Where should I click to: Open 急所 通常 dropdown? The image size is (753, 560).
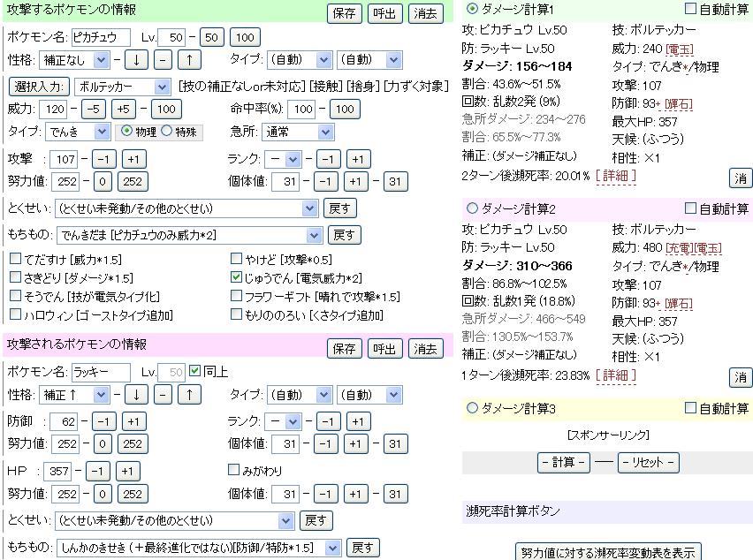click(x=298, y=132)
